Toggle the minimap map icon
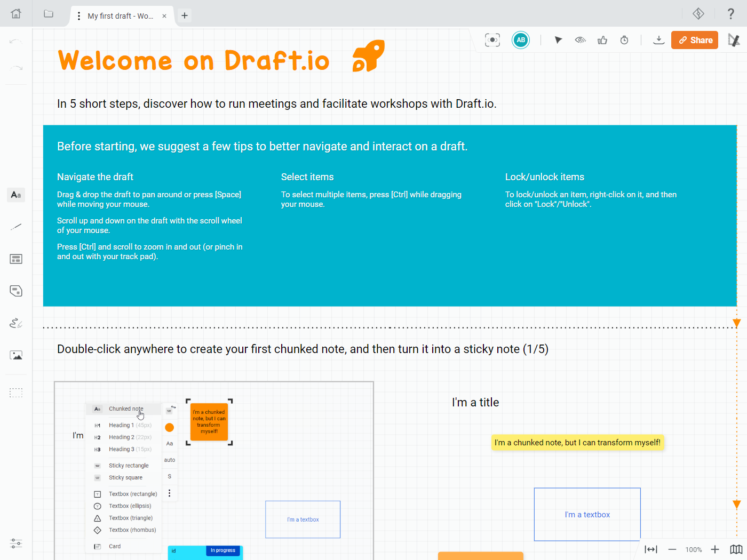 736,549
